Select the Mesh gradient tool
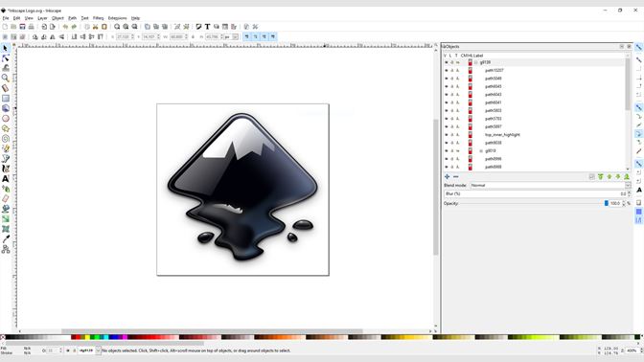Image resolution: width=644 pixels, height=362 pixels. pyautogui.click(x=6, y=229)
